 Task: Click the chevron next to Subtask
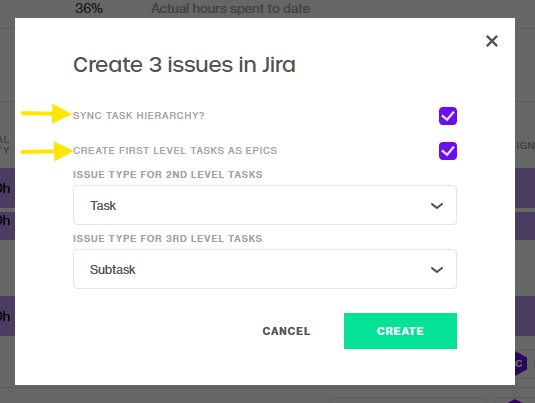click(437, 270)
